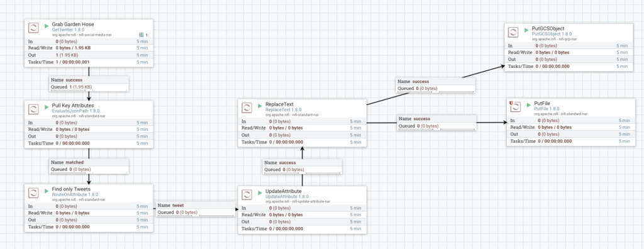Screen dimensions: 644x249
Task: Select the matched connection queue label
Action: tap(89, 165)
